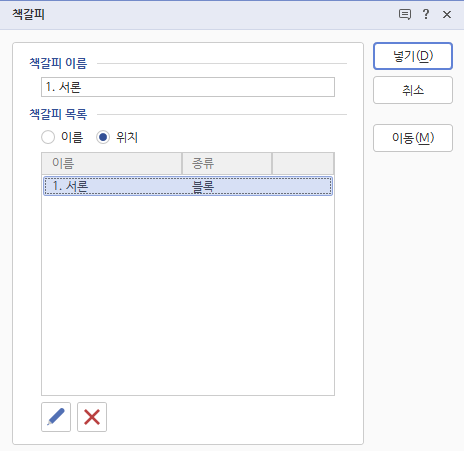Click the 취소 button

[x=413, y=90]
